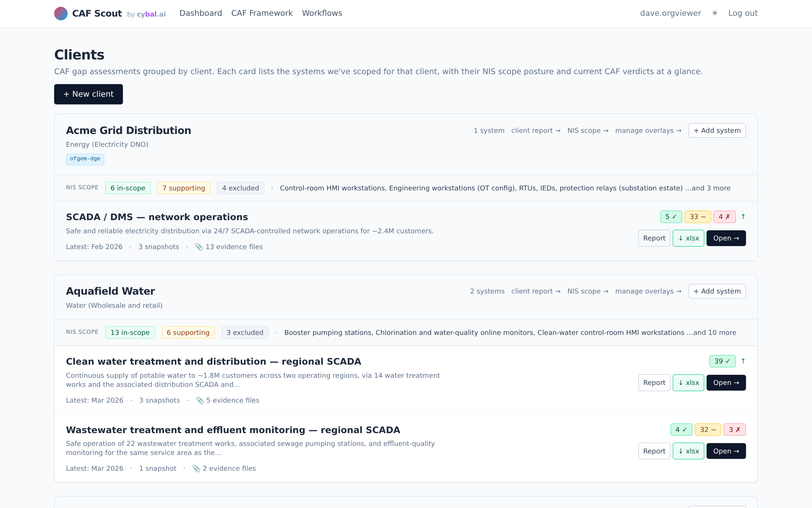Click the 13 in-scope NIS scope badge
The image size is (812, 508).
click(130, 333)
